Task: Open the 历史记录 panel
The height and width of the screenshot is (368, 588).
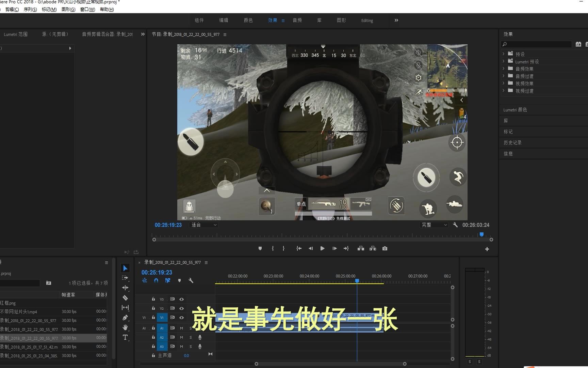Action: pyautogui.click(x=512, y=143)
